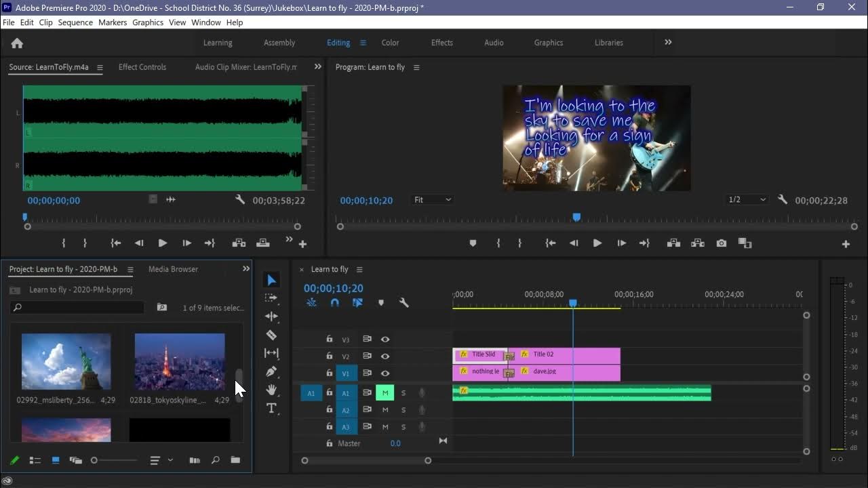Select the Slip tool
Screen dimensions: 868x488
coord(271,353)
